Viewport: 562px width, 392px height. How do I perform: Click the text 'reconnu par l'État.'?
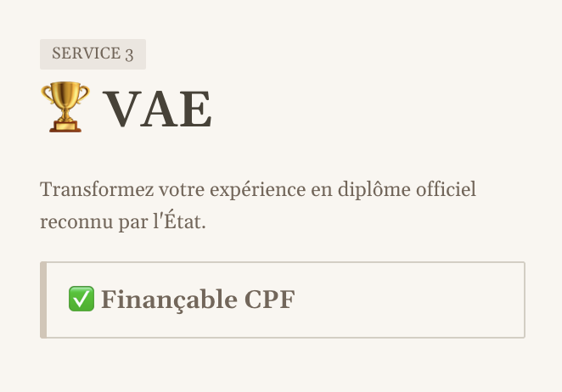click(122, 221)
